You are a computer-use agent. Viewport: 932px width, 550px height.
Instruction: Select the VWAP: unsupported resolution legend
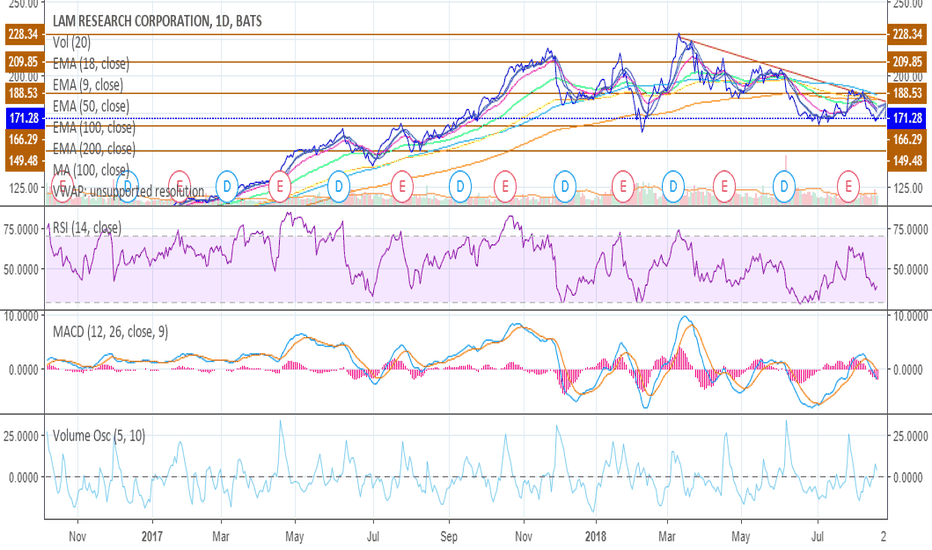click(x=128, y=191)
